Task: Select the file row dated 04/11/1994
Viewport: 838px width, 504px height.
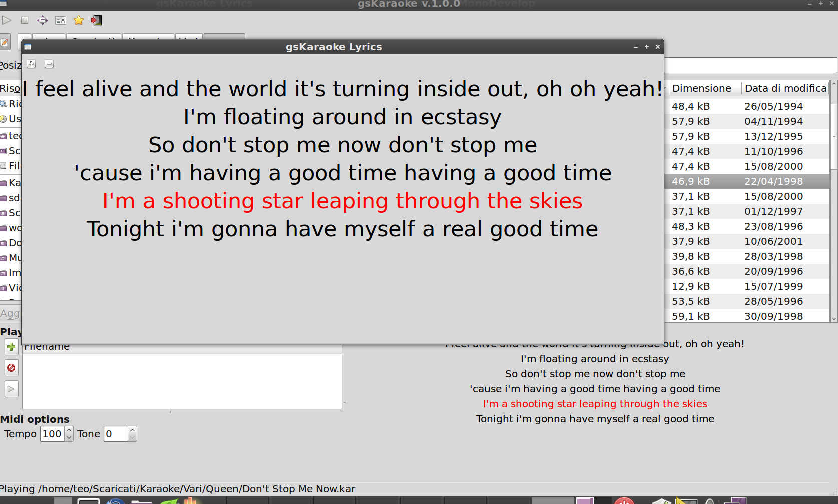Action: point(747,121)
